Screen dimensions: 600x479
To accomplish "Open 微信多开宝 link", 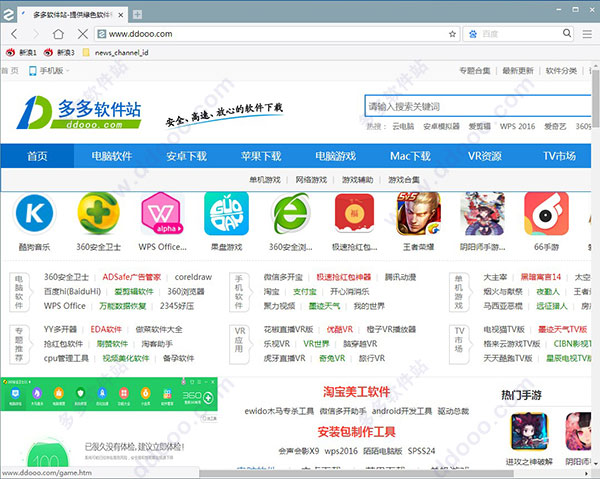I will pos(283,277).
